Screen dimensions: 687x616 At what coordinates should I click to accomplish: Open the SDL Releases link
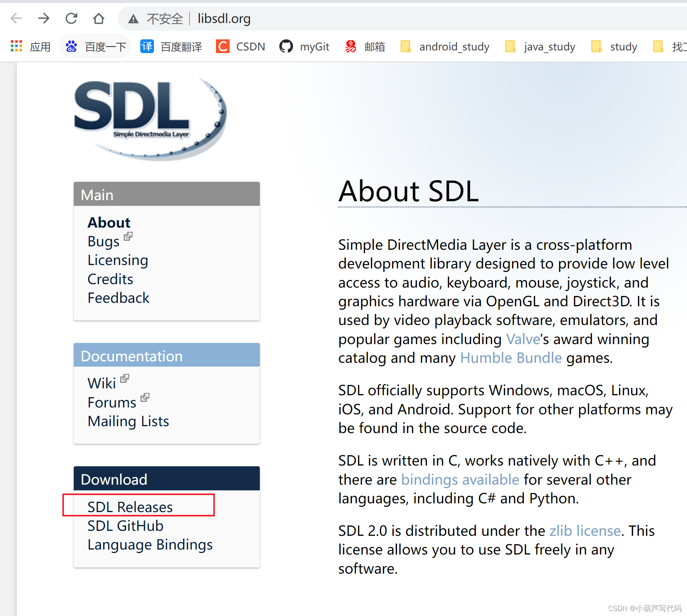tap(130, 507)
